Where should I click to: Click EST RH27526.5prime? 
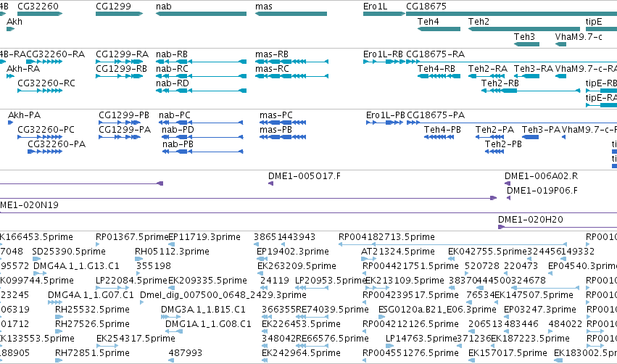pos(92,325)
